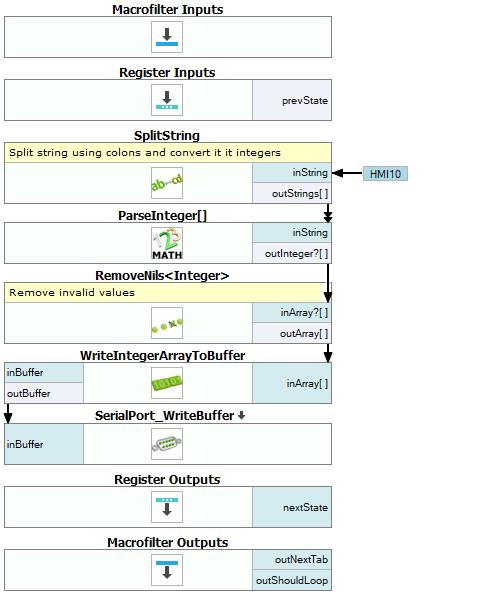Select the nextState port in Register Outputs
The height and width of the screenshot is (596, 500).
[292, 507]
